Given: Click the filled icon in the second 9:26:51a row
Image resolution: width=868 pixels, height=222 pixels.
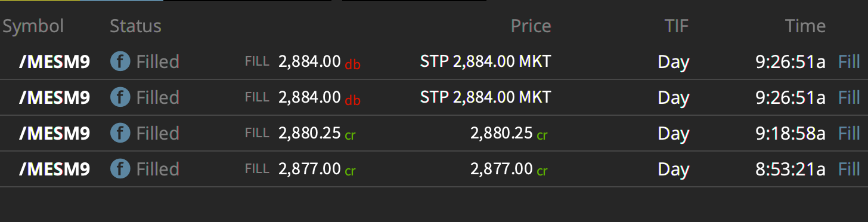Looking at the screenshot, I should 120,97.
